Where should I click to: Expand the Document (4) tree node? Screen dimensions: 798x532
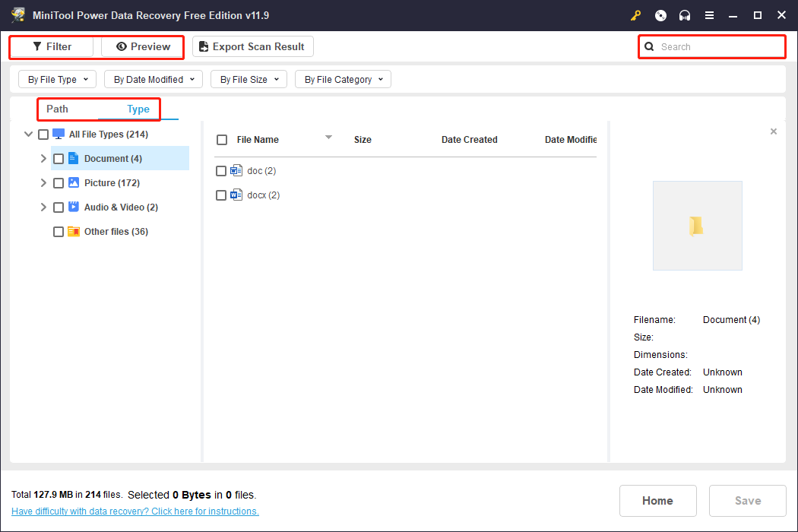(x=43, y=159)
